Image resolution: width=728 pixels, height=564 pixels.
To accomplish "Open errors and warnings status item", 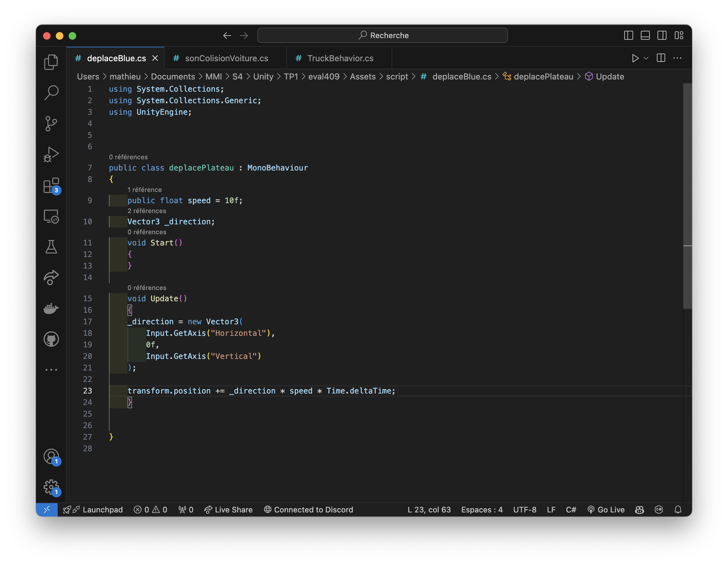I will pos(150,510).
